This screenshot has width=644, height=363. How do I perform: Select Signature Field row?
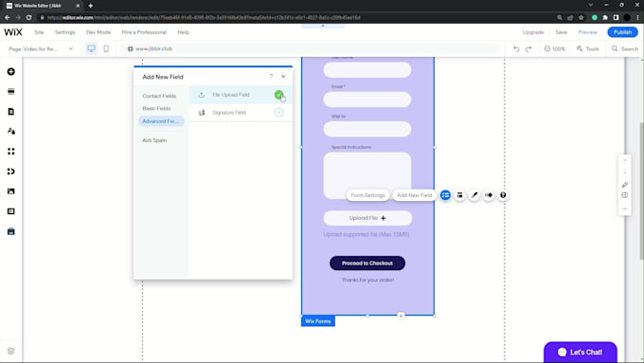[241, 112]
